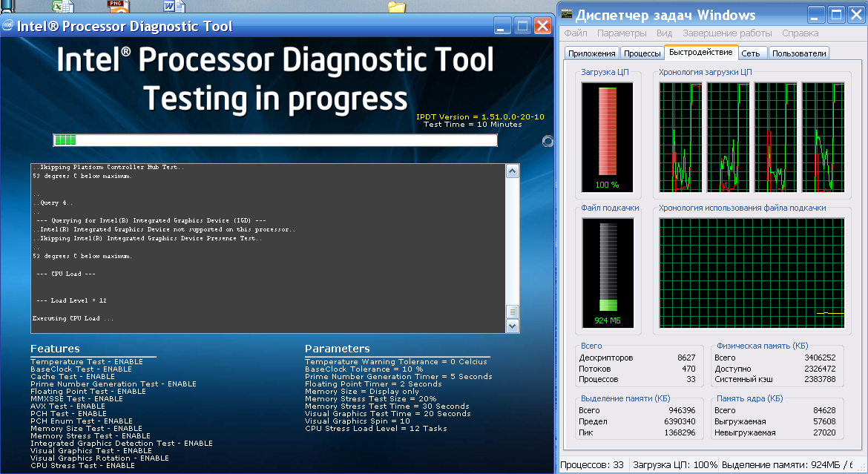Click the Task Manager title bar icon
868x474 pixels.
(567, 14)
